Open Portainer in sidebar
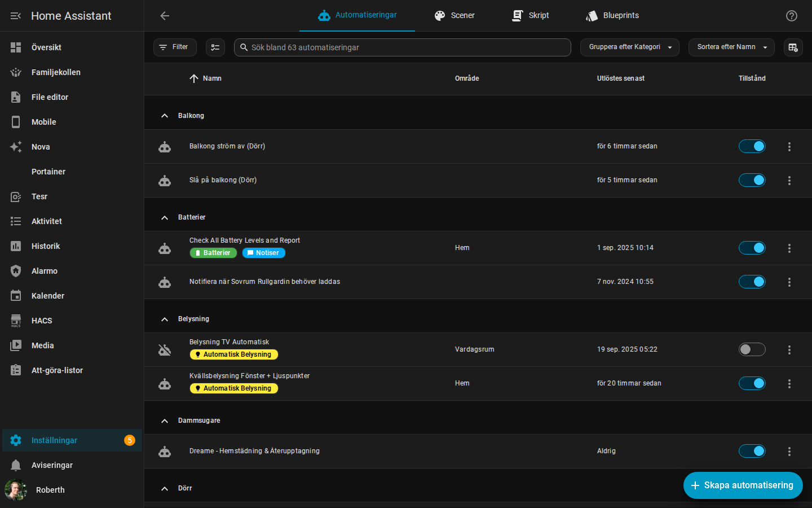Screen dimensions: 812x508 pos(72,172)
